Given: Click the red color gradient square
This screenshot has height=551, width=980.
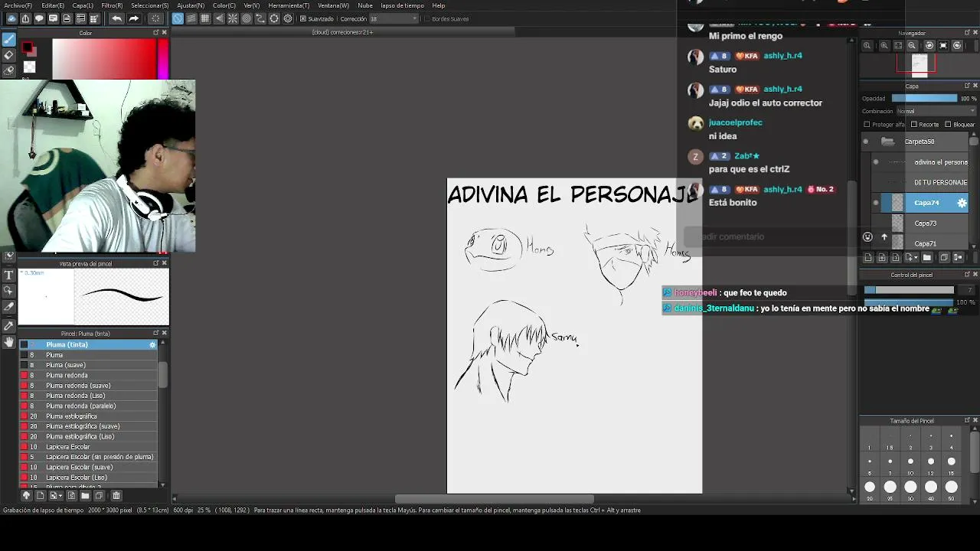Looking at the screenshot, I should [x=104, y=58].
